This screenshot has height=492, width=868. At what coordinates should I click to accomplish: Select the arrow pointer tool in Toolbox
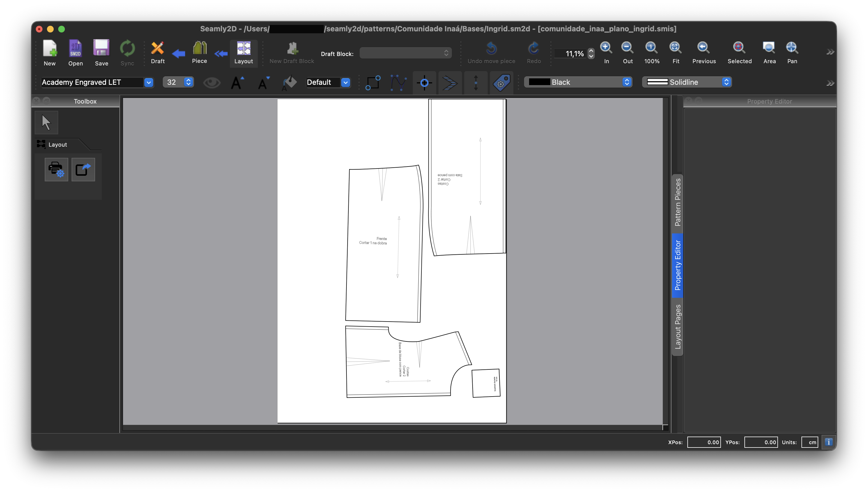[x=46, y=122]
